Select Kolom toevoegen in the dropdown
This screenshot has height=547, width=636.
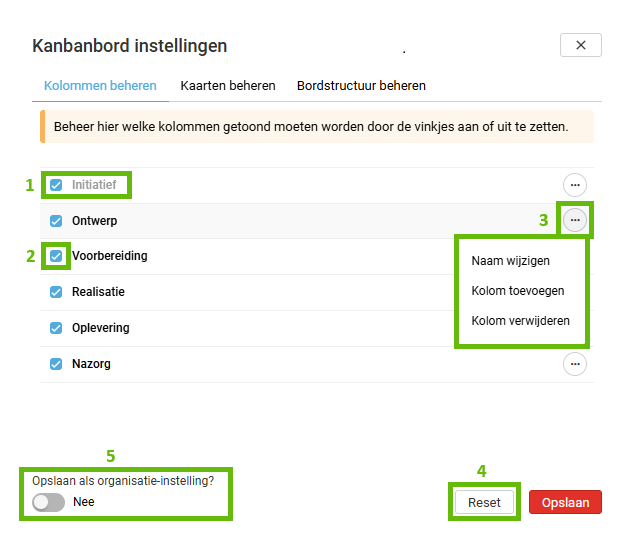click(518, 291)
